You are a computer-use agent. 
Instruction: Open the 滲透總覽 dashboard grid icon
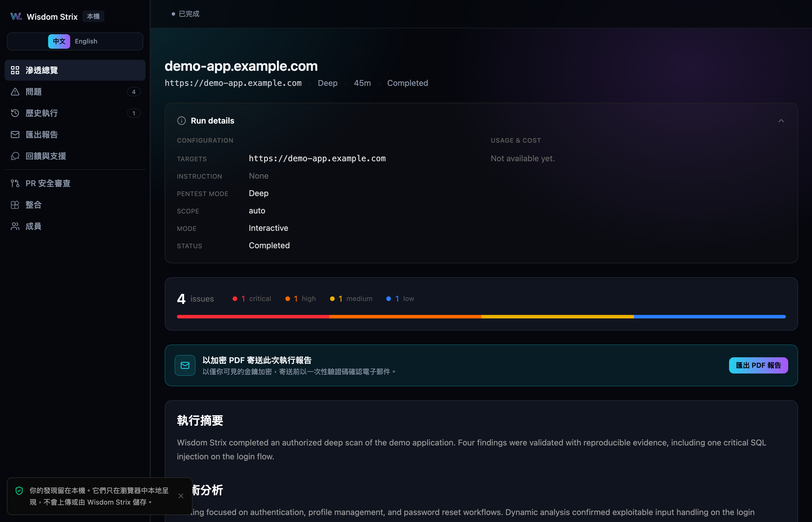pyautogui.click(x=15, y=70)
